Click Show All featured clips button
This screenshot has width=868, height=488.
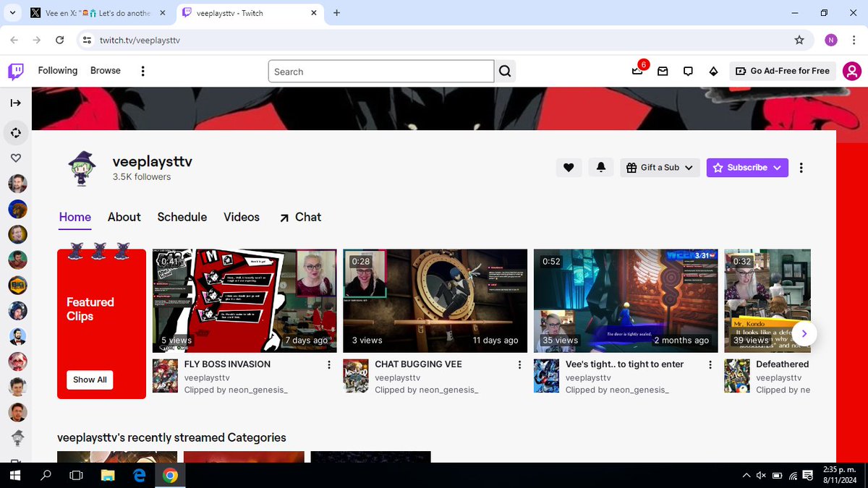(x=90, y=380)
